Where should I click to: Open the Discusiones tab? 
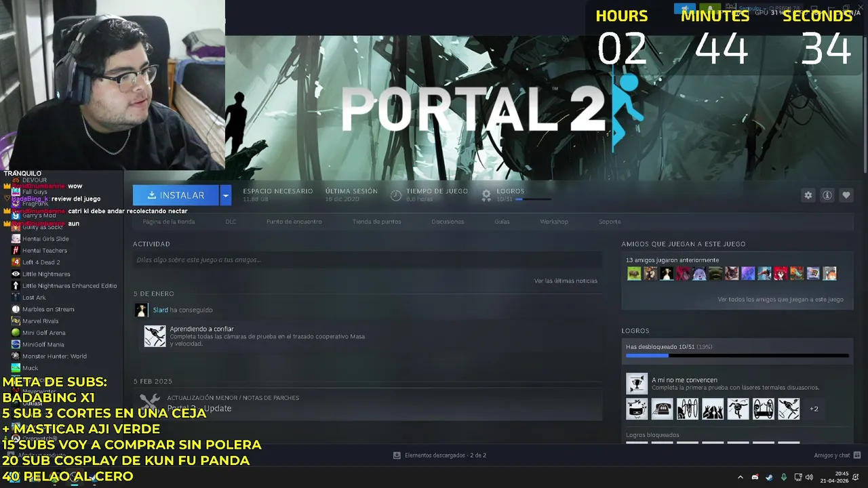coord(448,222)
